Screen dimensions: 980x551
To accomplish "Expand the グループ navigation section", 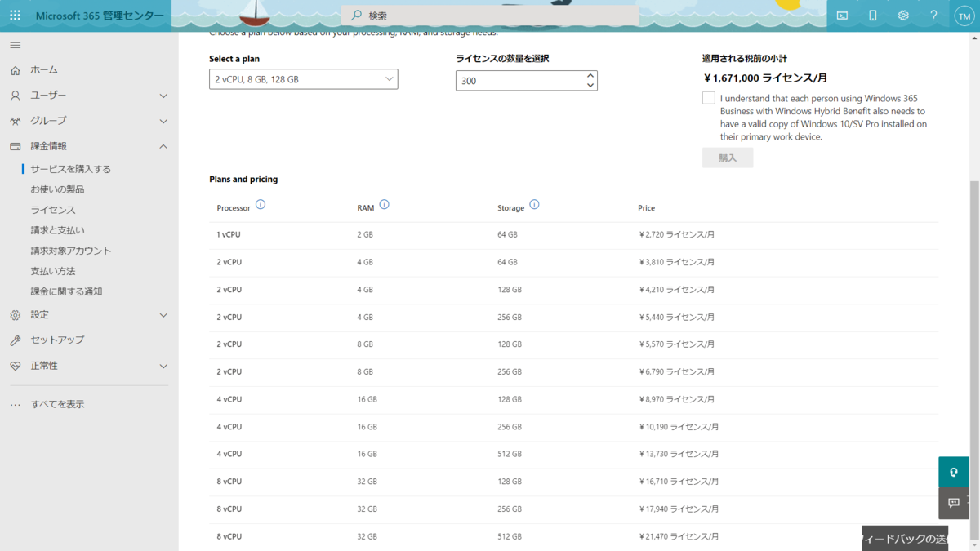I will point(163,121).
